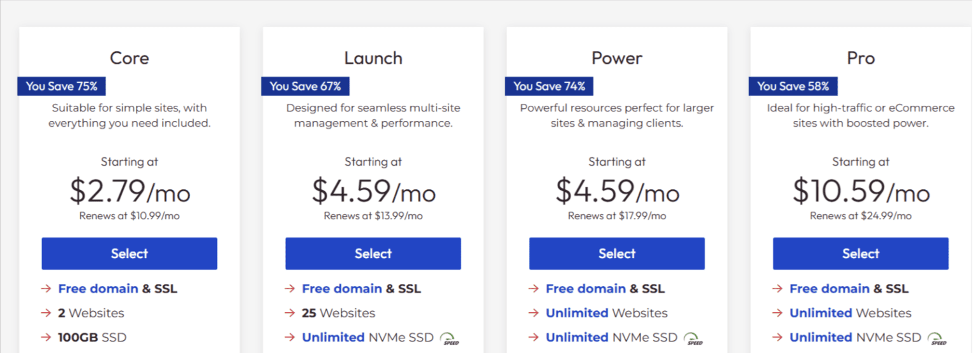Choose the Power plan Select button
This screenshot has height=353, width=980.
(x=617, y=254)
